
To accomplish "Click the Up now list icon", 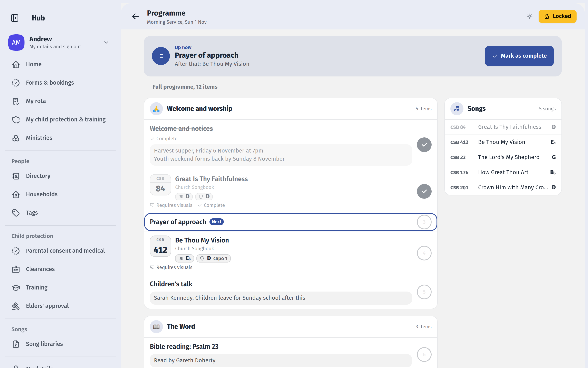I will coord(161,56).
